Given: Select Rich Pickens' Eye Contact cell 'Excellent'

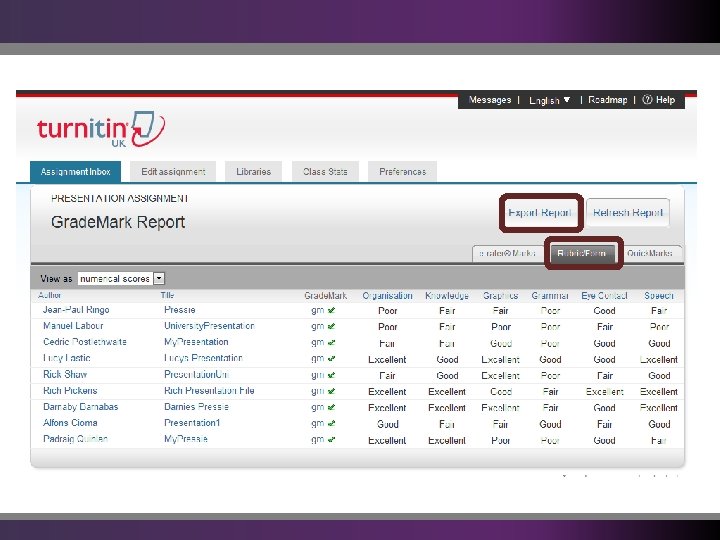Looking at the screenshot, I should click(x=604, y=392).
